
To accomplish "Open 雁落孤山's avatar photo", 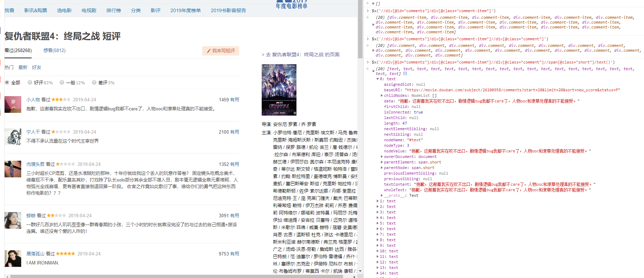I will 13,259.
